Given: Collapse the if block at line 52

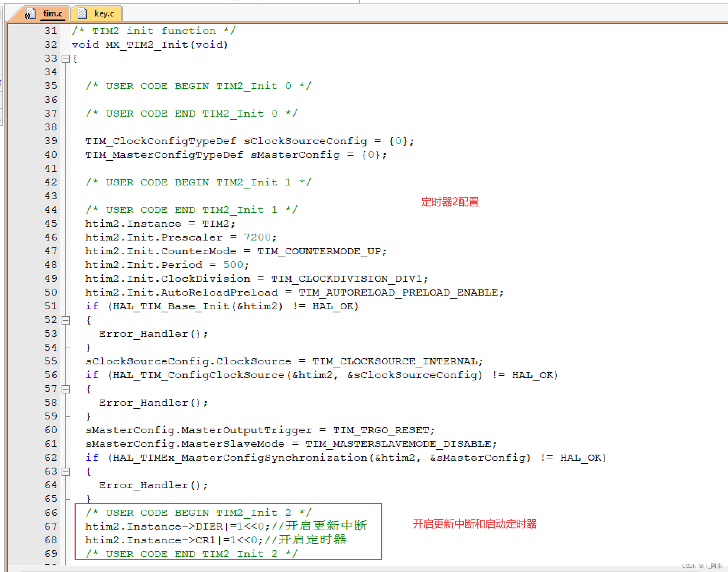Looking at the screenshot, I should click(66, 320).
